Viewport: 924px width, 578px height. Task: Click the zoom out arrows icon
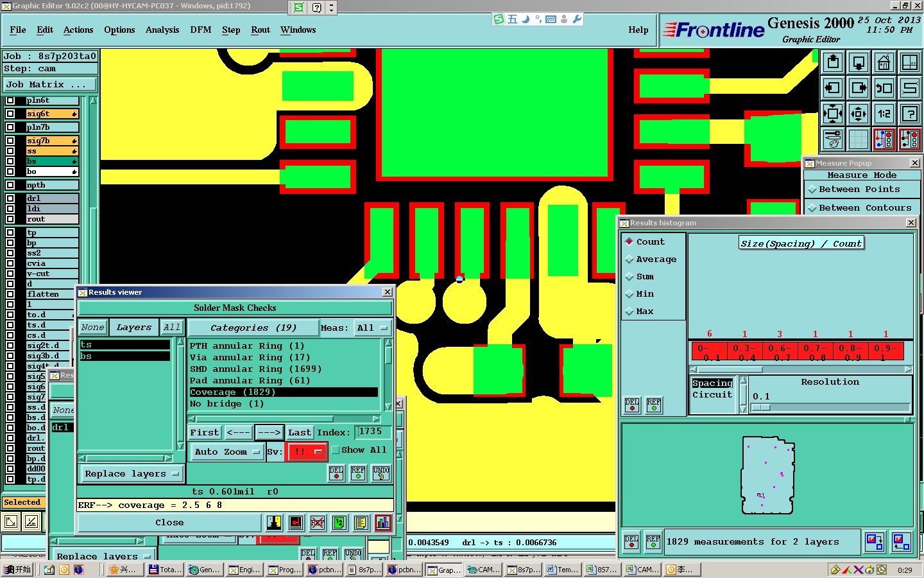coord(859,114)
